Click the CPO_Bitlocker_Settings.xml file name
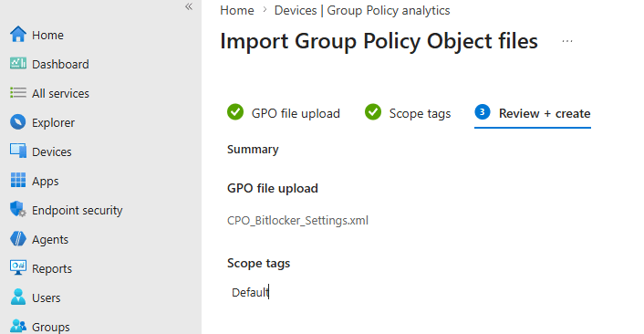Viewport: 644px width, 334px height. point(297,221)
